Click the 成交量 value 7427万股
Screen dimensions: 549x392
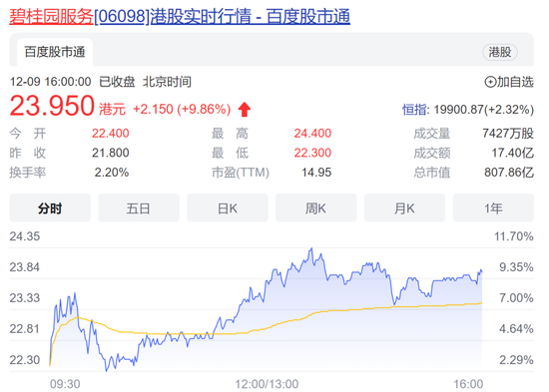(508, 134)
